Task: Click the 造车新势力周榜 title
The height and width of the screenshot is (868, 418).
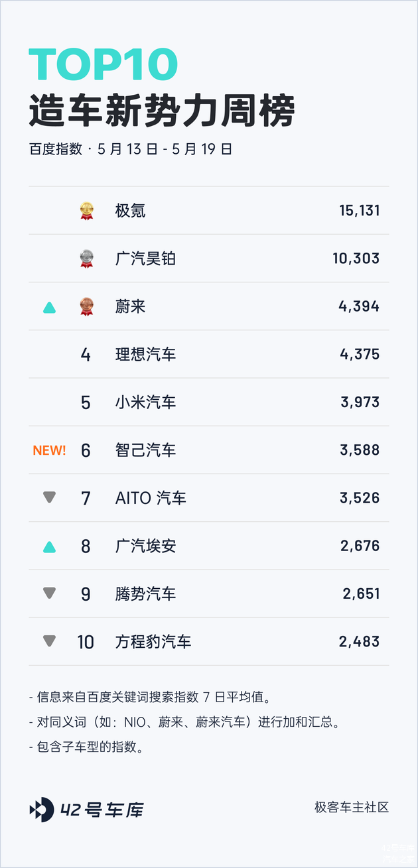Action: point(161,111)
